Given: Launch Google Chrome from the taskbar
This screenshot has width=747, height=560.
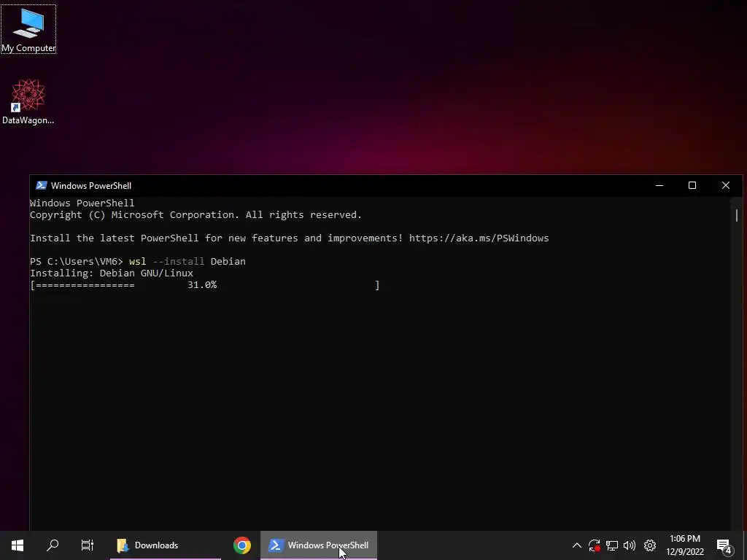Looking at the screenshot, I should coord(242,545).
